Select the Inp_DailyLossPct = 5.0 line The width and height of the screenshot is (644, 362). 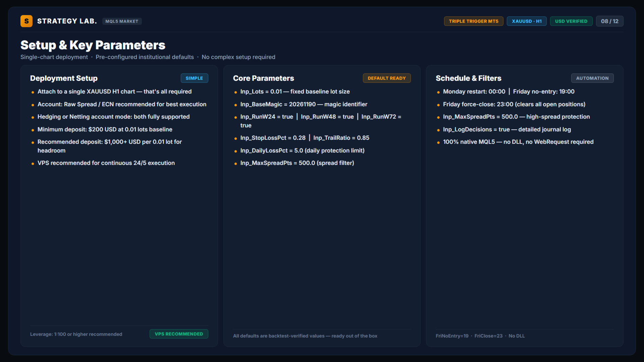click(x=302, y=150)
